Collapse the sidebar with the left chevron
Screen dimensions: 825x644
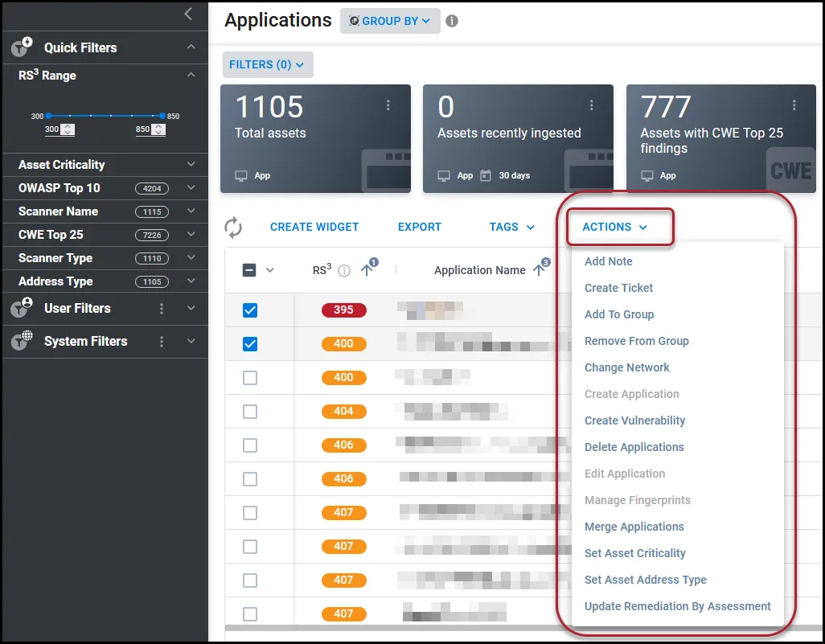tap(188, 14)
